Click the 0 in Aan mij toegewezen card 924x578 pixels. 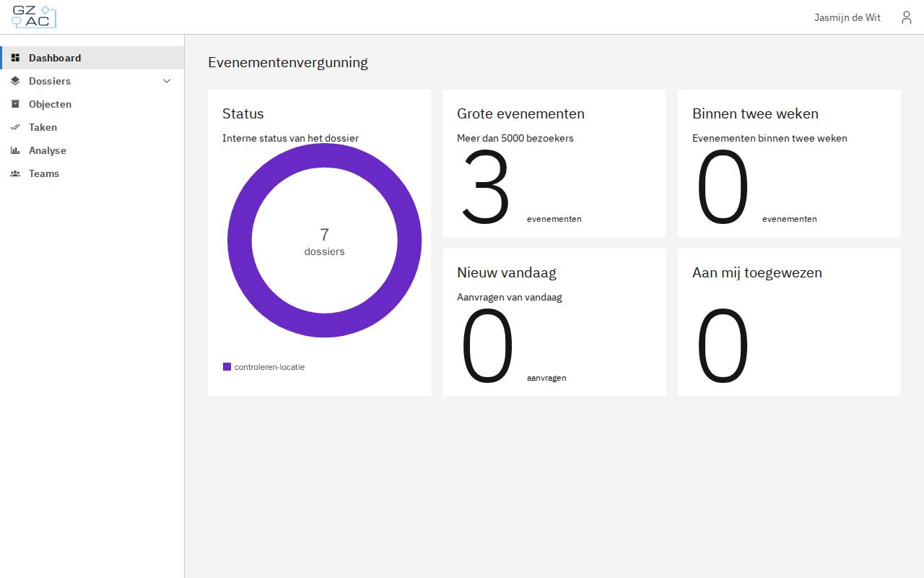coord(723,345)
